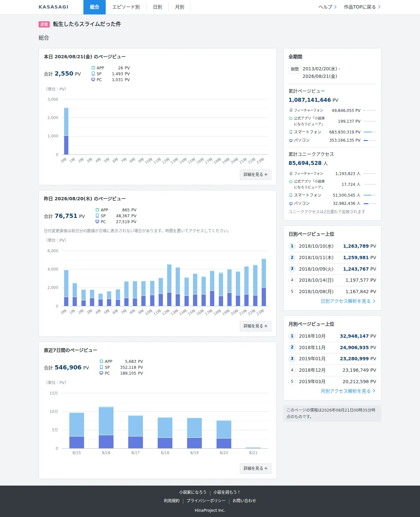
Task: Open the 月別 tab
Action: [180, 7]
